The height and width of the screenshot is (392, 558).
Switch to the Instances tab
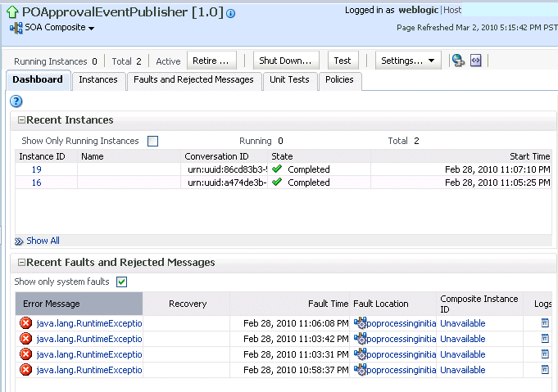[x=98, y=80]
